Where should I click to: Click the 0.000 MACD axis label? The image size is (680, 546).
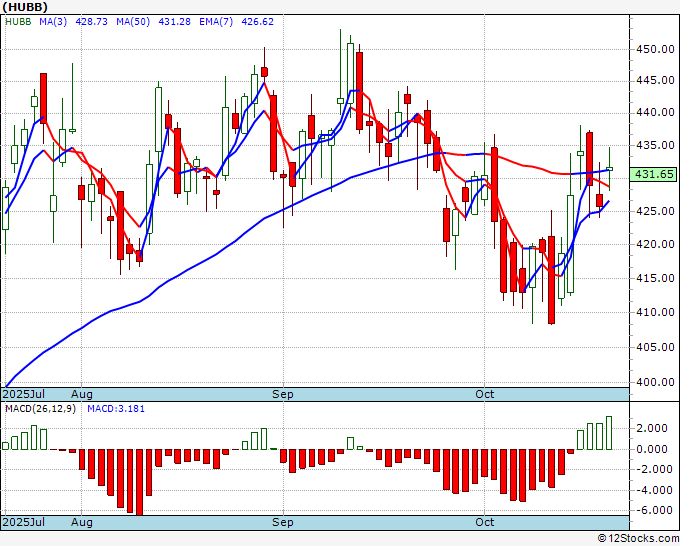pyautogui.click(x=652, y=449)
